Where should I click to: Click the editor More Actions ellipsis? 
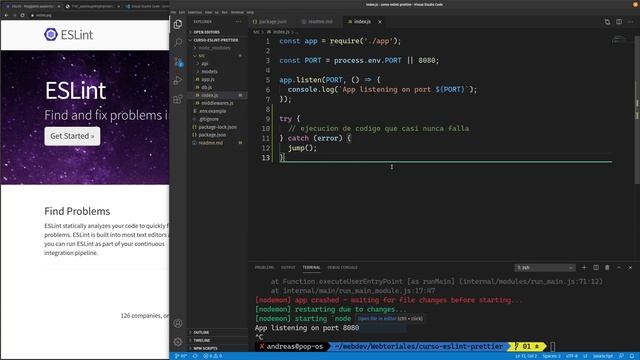(x=631, y=22)
